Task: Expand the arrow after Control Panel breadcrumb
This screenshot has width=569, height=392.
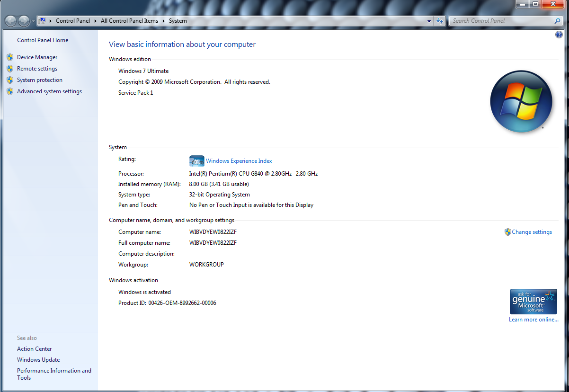Action: (x=95, y=21)
